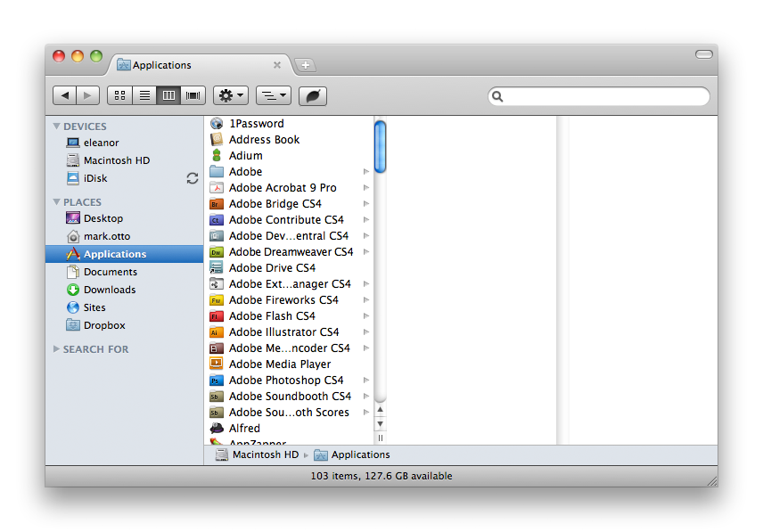Expand arrow beside Adobe Flash CS4

tap(366, 316)
